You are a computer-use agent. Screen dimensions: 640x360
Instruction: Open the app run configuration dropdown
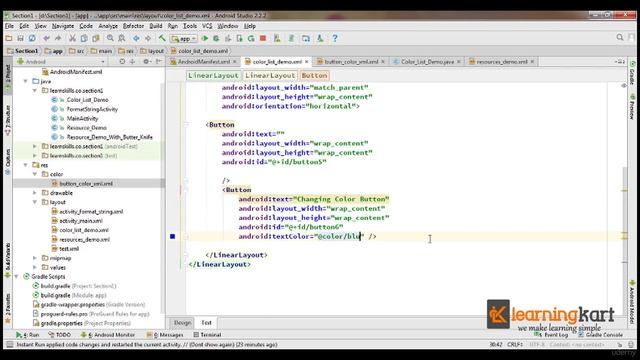(184, 39)
